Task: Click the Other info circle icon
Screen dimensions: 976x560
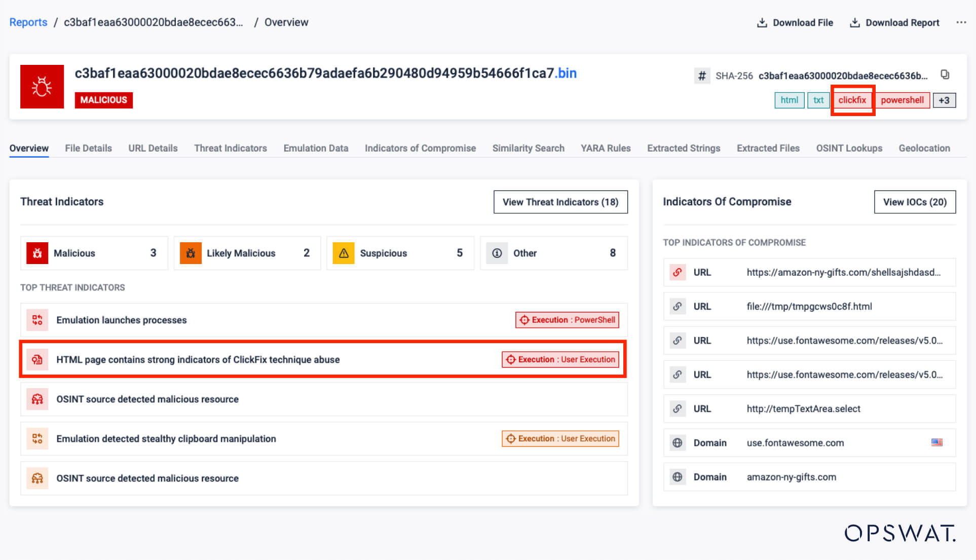Action: pyautogui.click(x=497, y=253)
